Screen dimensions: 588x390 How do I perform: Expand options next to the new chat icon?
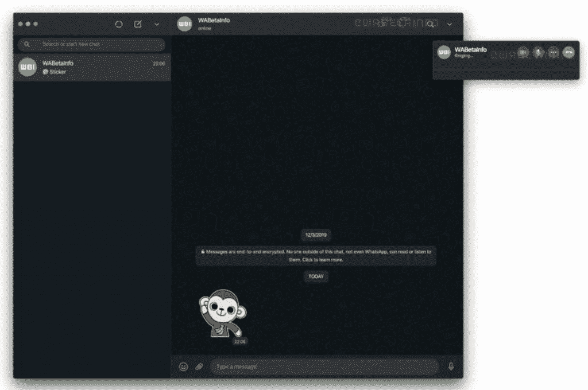coord(156,24)
